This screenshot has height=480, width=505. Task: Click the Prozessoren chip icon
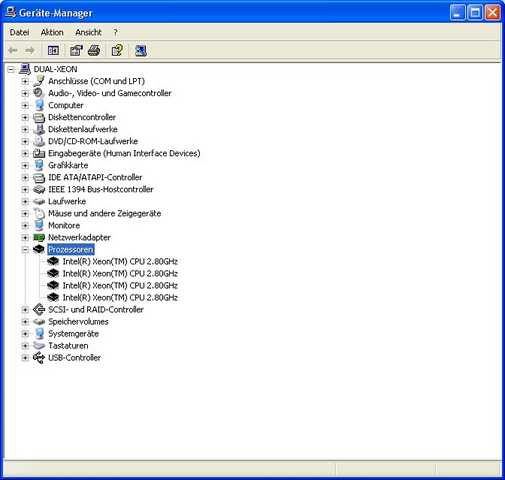coord(39,249)
